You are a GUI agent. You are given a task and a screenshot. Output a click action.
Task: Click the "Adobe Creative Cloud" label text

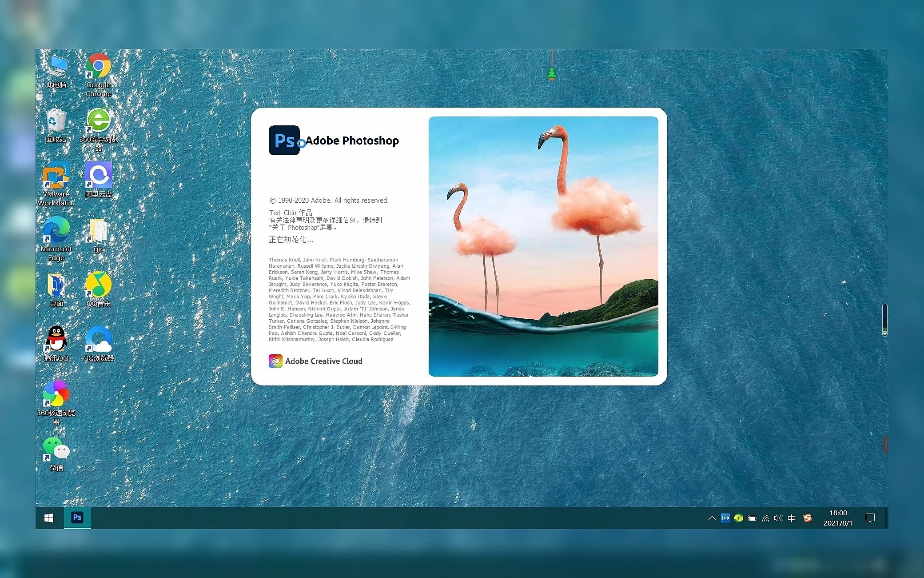[x=324, y=361]
